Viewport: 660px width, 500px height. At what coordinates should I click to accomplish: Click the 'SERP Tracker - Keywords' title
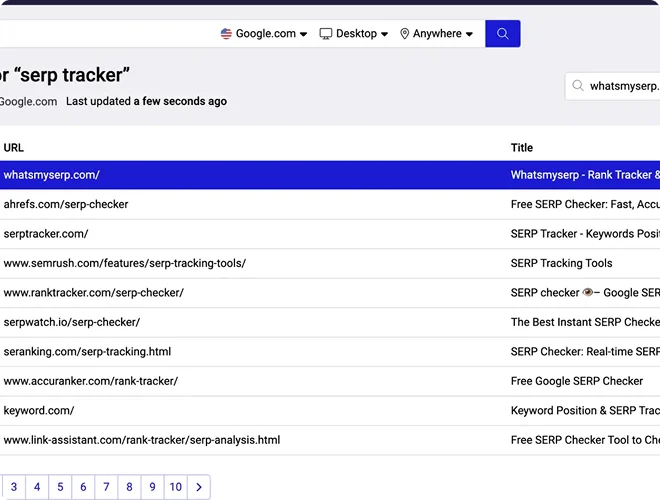click(x=585, y=234)
